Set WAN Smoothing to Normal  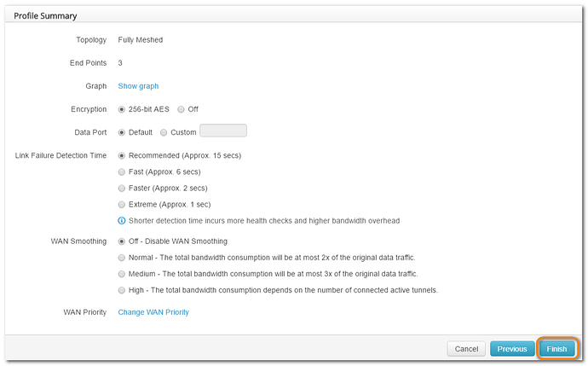(122, 258)
